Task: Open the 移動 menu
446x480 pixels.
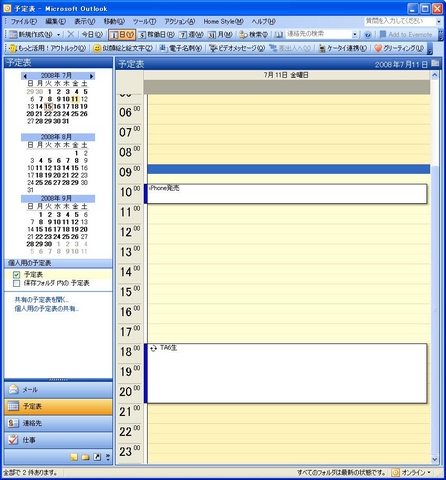Action: click(114, 21)
